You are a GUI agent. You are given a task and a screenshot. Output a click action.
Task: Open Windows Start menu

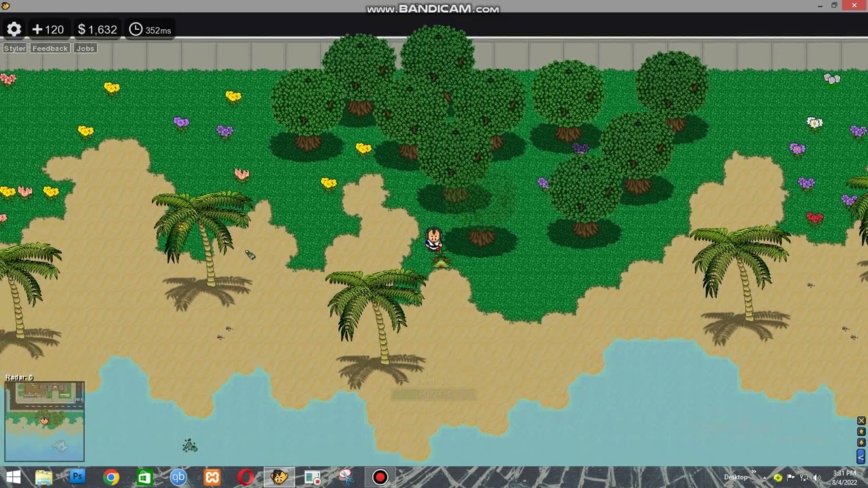click(x=13, y=477)
